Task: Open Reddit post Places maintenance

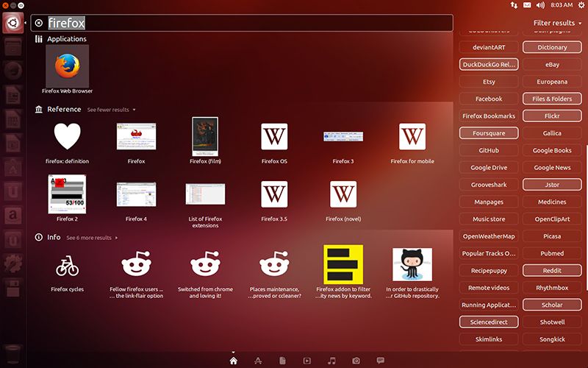Action: [x=274, y=264]
